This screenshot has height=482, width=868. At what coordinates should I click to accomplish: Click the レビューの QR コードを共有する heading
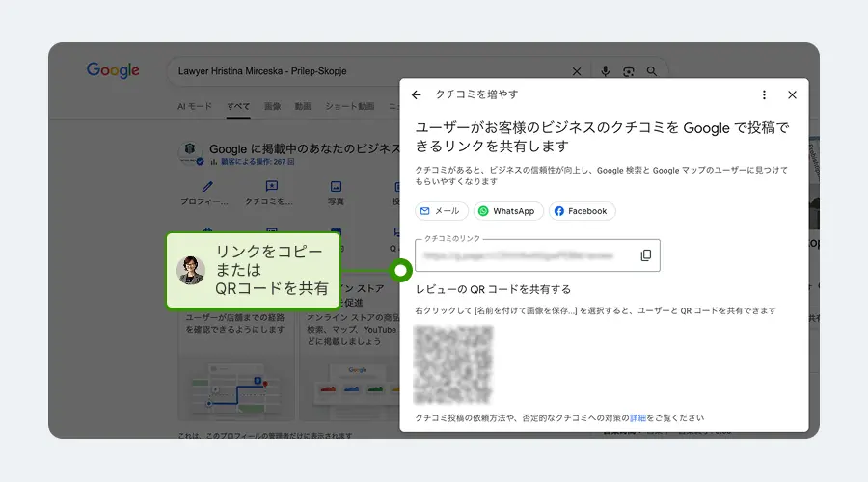click(493, 289)
